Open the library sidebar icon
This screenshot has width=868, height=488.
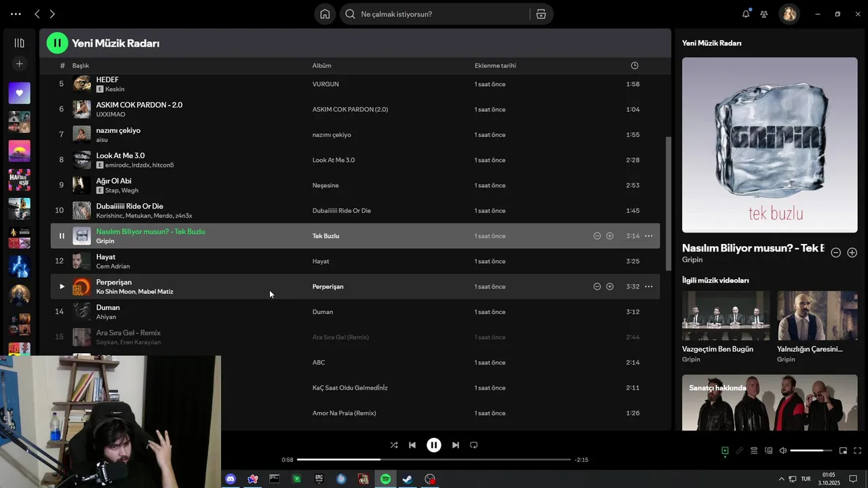pyautogui.click(x=19, y=43)
